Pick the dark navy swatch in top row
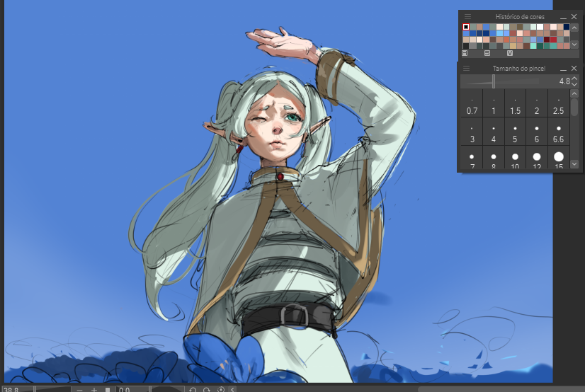Screen dimensions: 585x392 [x=567, y=27]
